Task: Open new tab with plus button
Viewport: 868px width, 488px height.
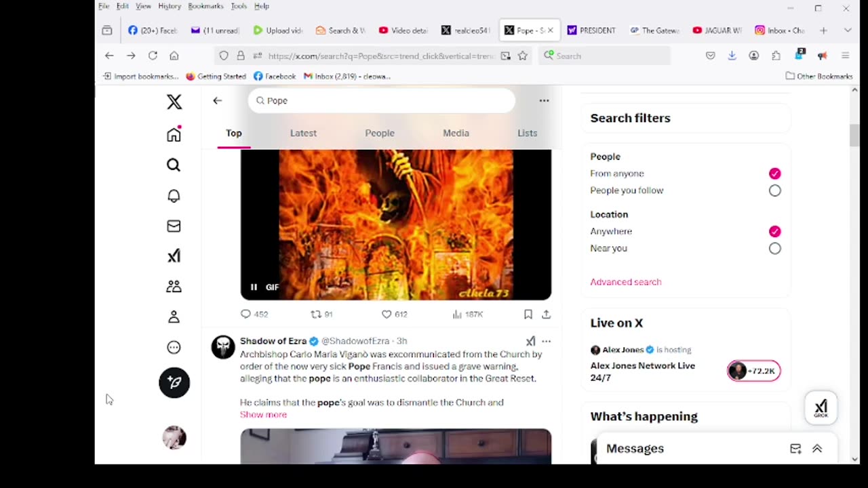Action: point(823,30)
